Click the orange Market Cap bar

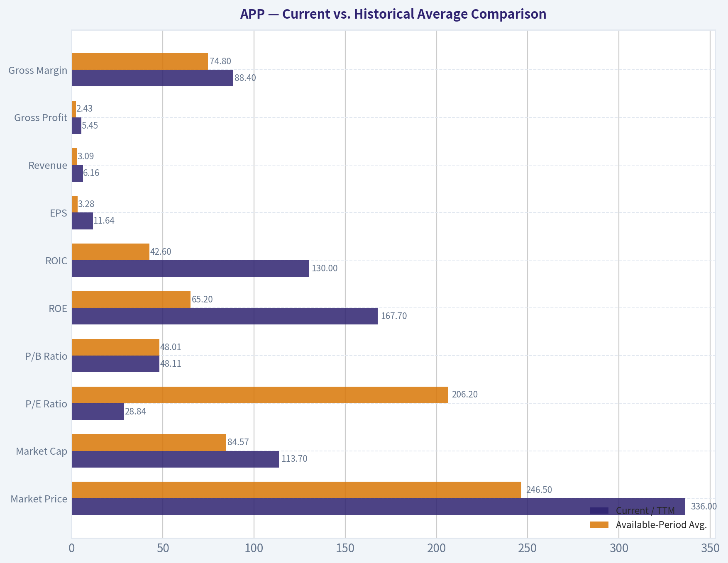point(149,442)
